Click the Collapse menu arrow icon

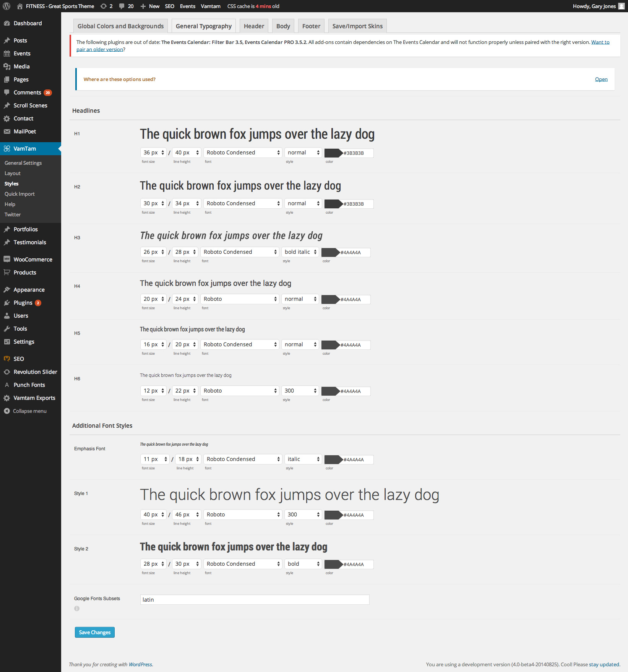click(7, 411)
